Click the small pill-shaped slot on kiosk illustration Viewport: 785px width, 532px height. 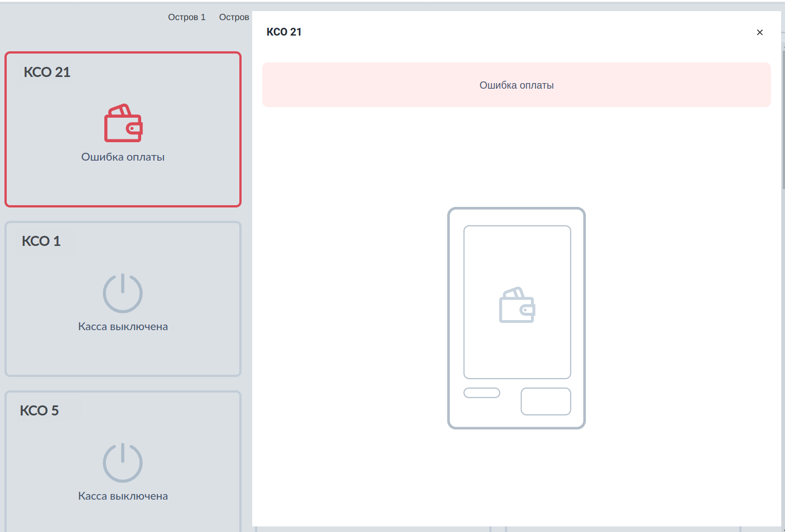coord(482,393)
